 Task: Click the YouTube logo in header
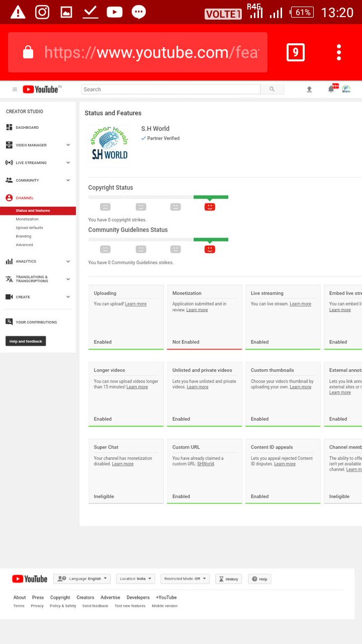click(40, 90)
